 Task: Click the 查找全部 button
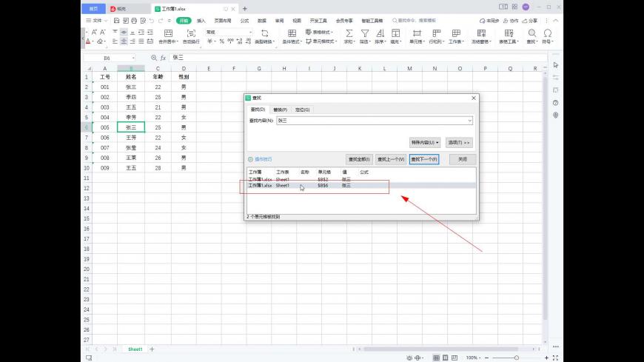359,159
